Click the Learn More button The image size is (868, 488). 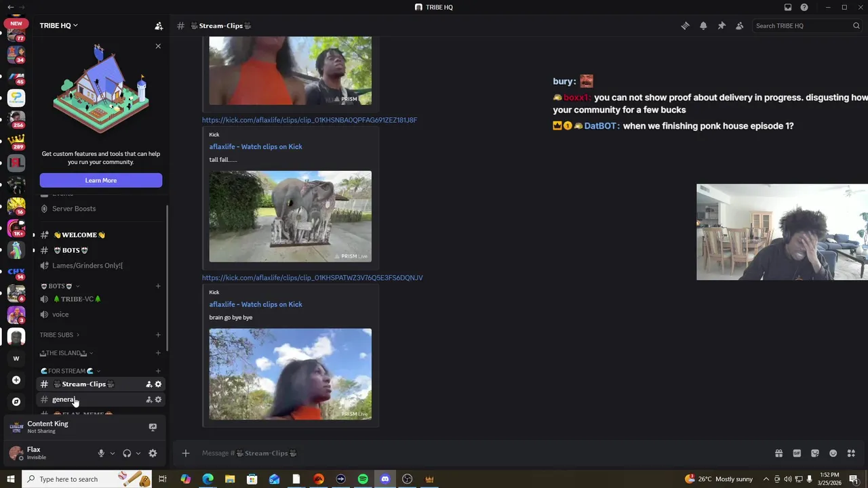[101, 180]
